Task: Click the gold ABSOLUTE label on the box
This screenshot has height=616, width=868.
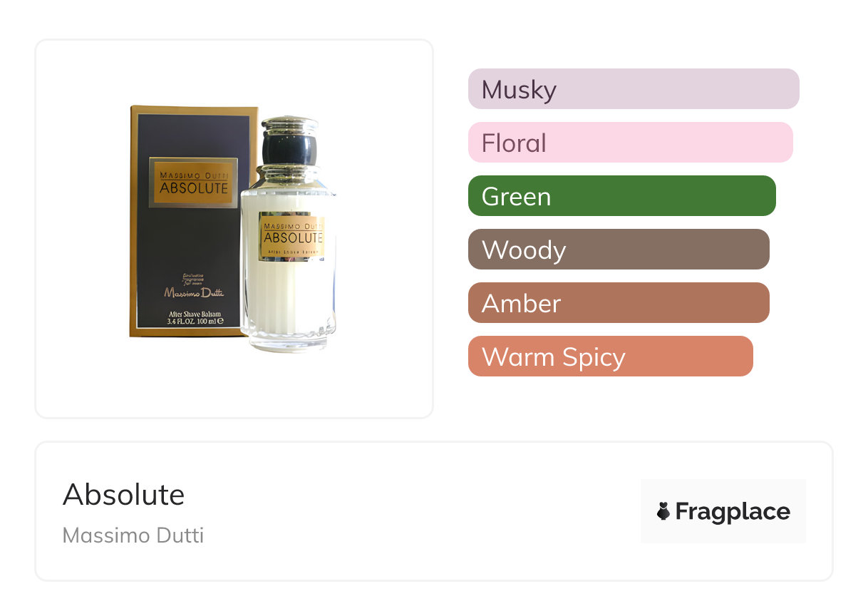Action: tap(193, 183)
